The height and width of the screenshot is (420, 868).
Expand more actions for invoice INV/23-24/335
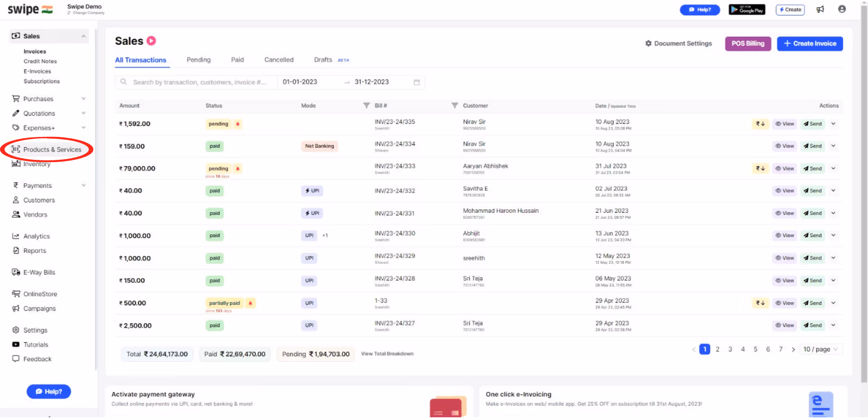pos(833,124)
